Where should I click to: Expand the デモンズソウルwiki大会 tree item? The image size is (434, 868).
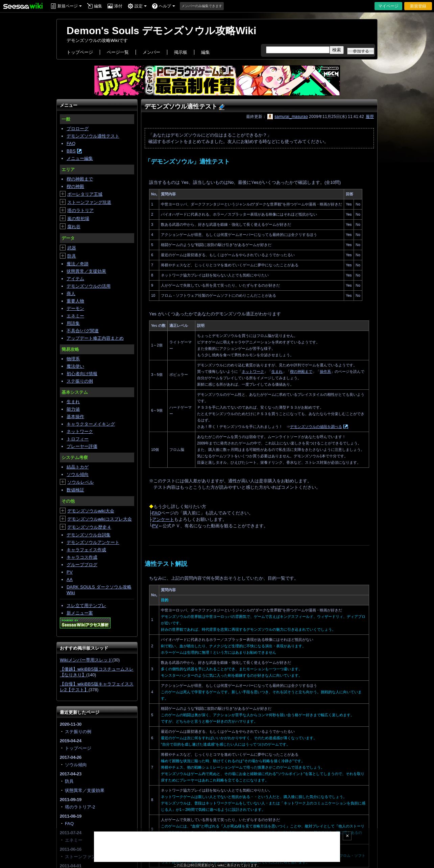(63, 511)
